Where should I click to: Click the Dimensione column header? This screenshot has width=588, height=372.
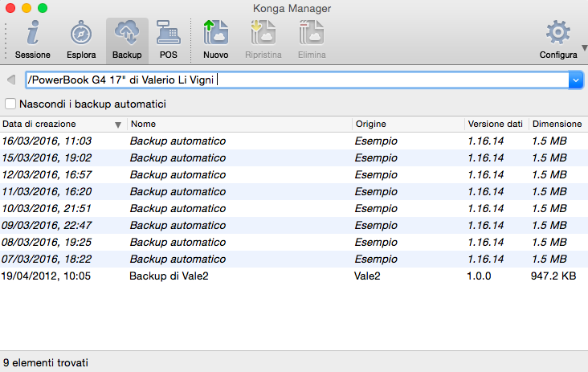point(557,125)
